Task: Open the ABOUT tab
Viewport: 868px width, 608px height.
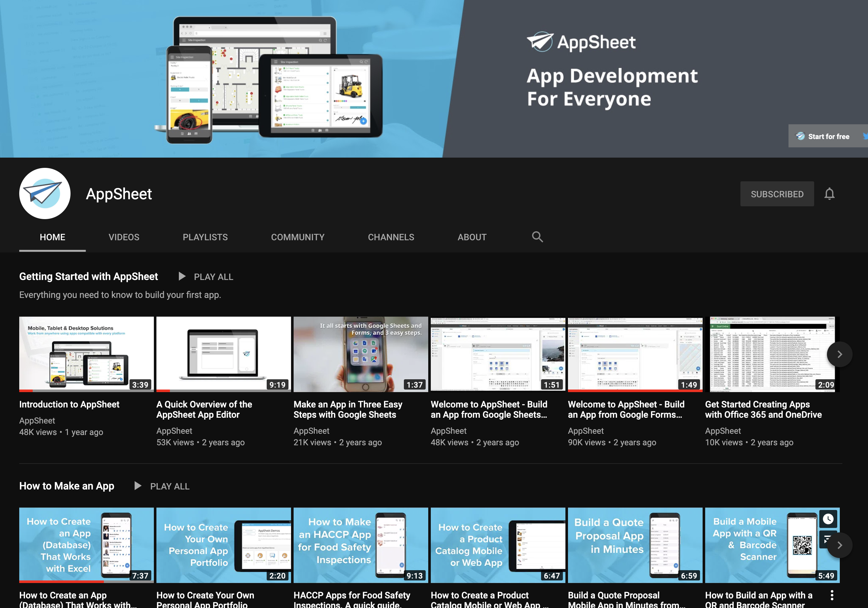Action: [472, 237]
